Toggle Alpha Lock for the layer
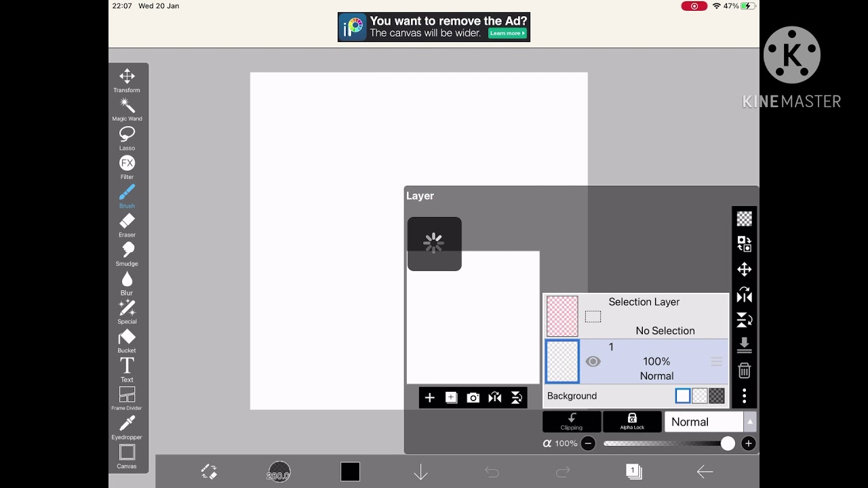This screenshot has width=868, height=488. (x=632, y=422)
